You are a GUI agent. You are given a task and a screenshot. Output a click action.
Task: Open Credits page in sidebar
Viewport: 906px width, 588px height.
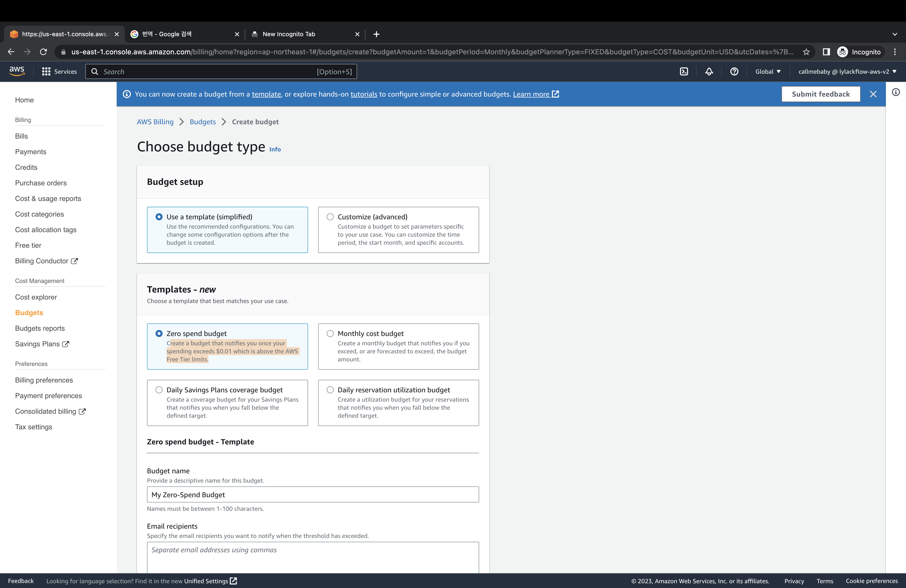pos(26,167)
